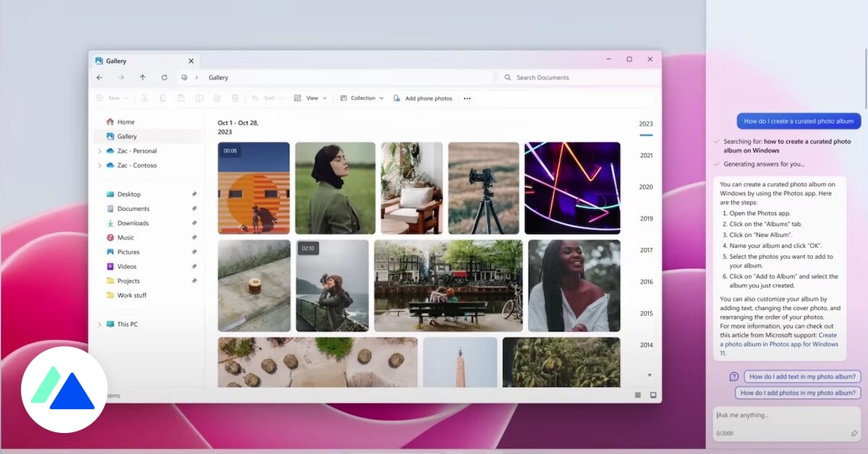
Task: Open the canal bench photo
Action: (448, 286)
